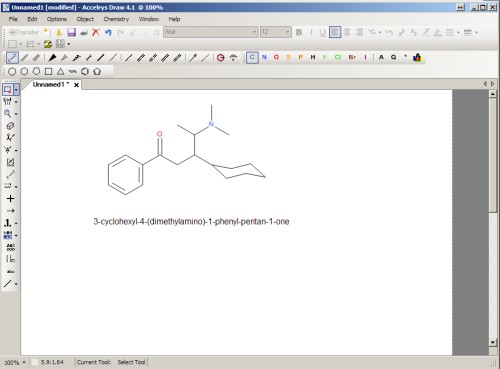Click the compound name text below the structure
This screenshot has width=500, height=369.
191,221
